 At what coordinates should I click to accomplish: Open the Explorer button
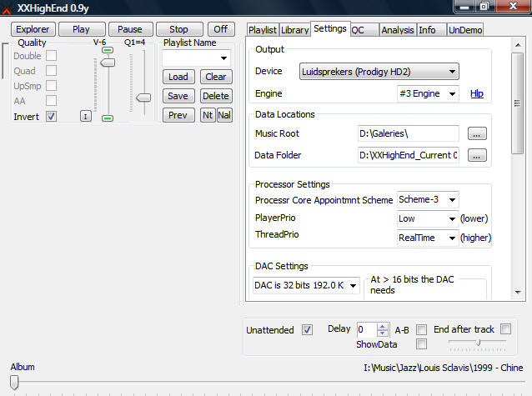33,29
